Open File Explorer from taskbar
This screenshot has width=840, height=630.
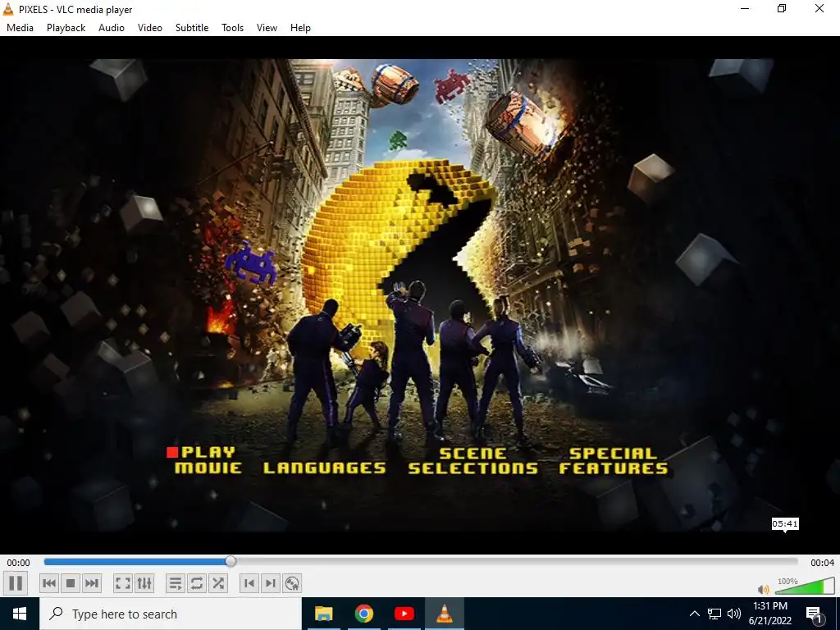click(x=323, y=614)
